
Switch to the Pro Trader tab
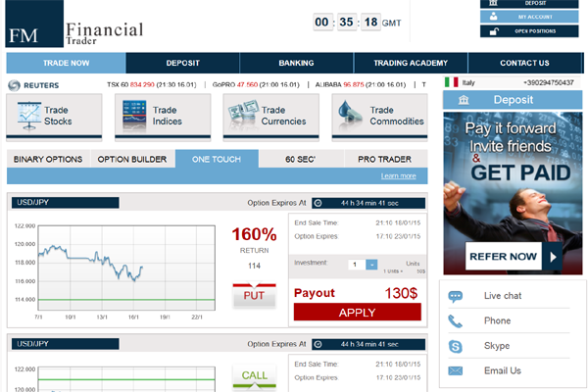[385, 159]
